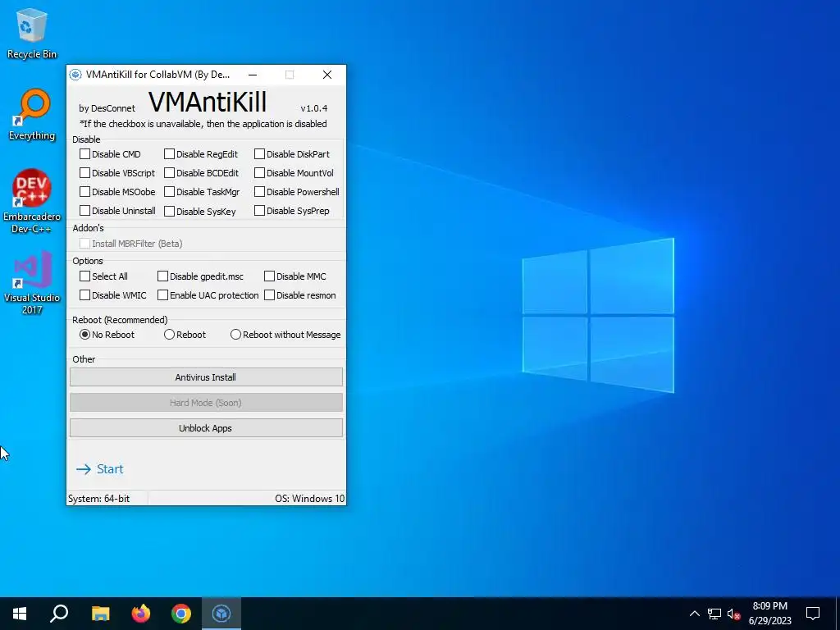Viewport: 840px width, 630px height.
Task: Click the OS: Windows 10 status text
Action: click(x=309, y=499)
